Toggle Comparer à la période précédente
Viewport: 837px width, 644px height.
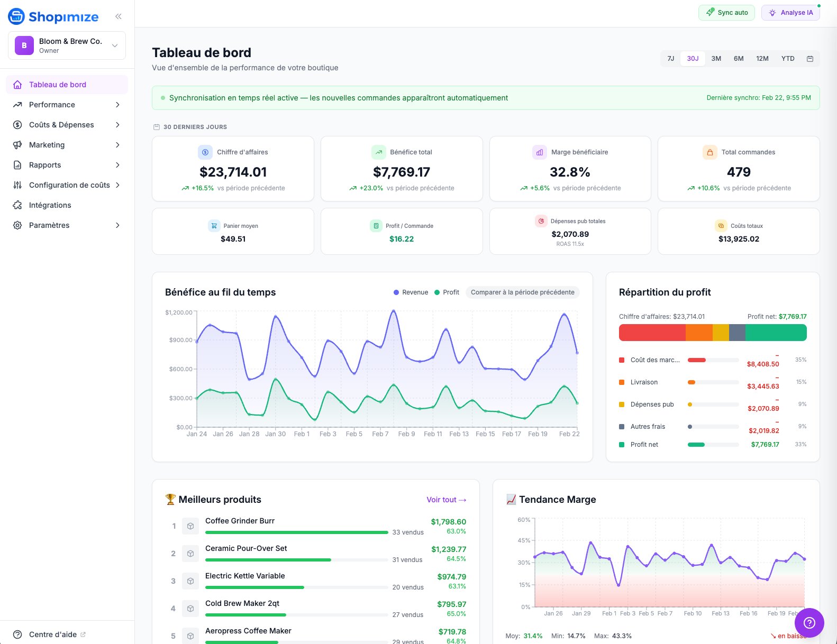pos(522,292)
